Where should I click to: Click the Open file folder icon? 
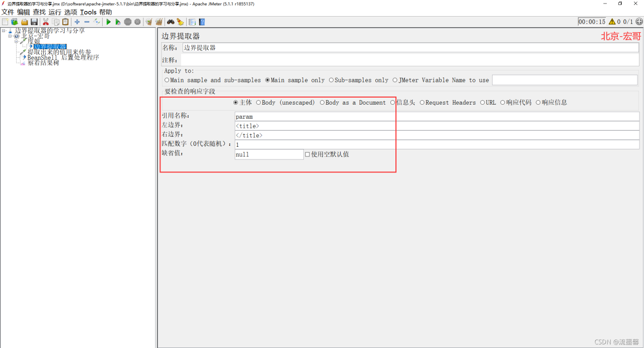[25, 22]
